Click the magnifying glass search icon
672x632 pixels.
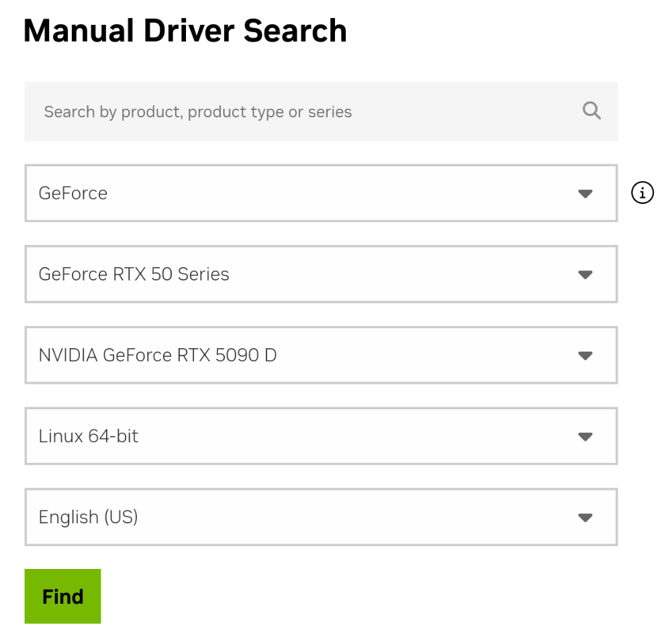[x=591, y=111]
